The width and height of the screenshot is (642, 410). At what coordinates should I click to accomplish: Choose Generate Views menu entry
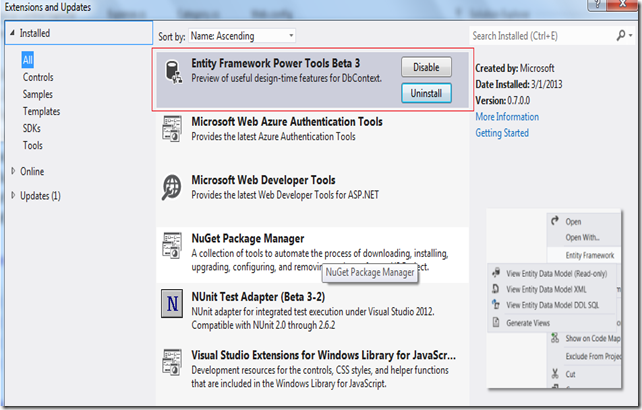[x=528, y=323]
